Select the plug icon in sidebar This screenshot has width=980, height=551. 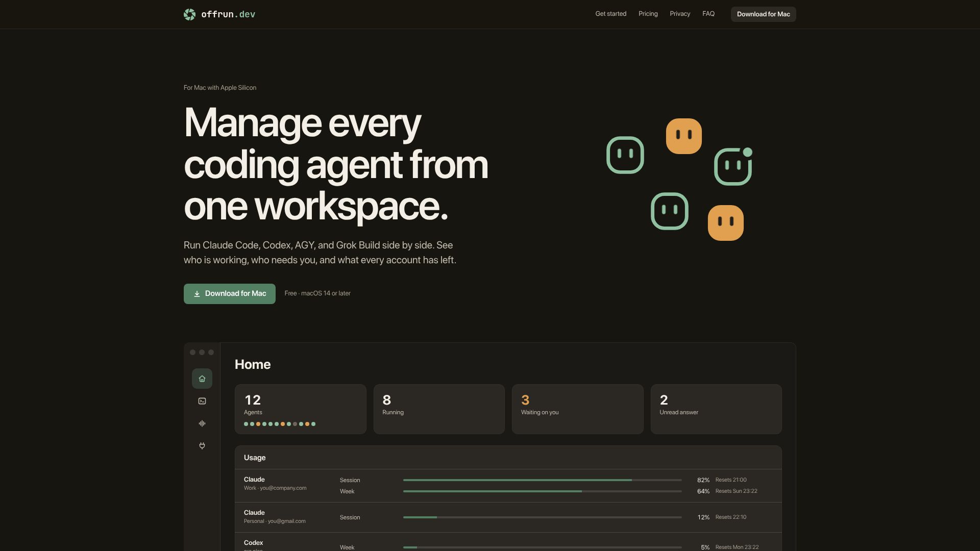[202, 446]
